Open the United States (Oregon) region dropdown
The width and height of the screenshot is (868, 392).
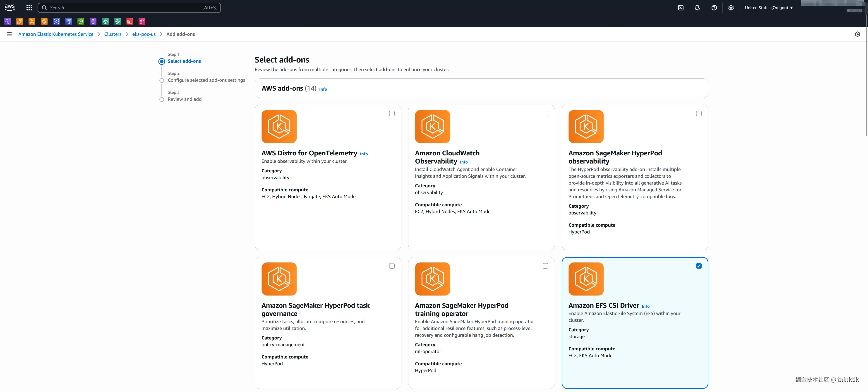[769, 7]
